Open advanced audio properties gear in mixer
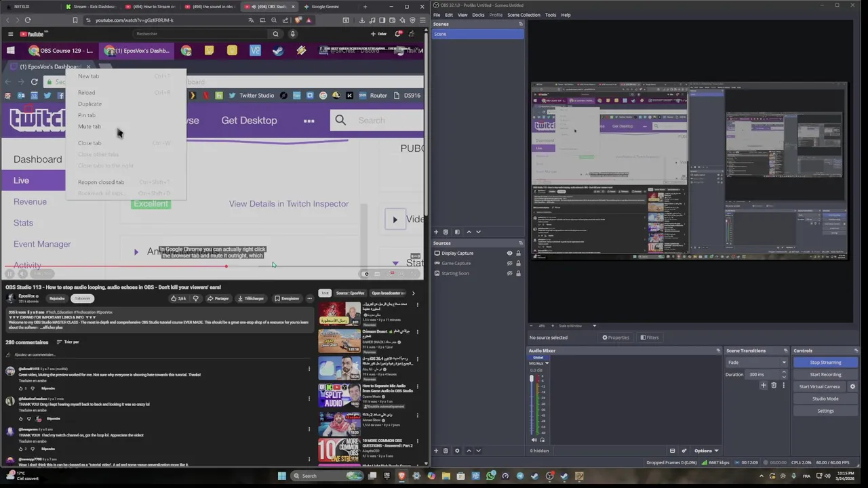Image resolution: width=868 pixels, height=488 pixels. [x=684, y=451]
